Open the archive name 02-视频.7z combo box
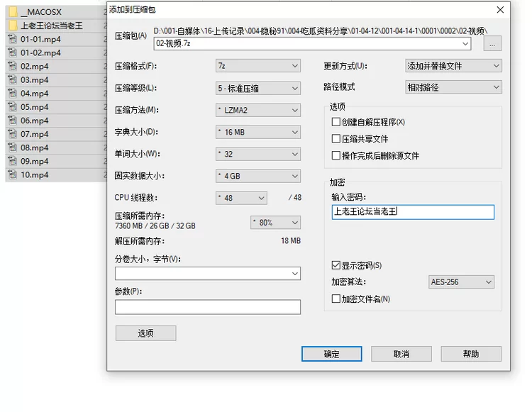The height and width of the screenshot is (412, 532). pyautogui.click(x=312, y=43)
